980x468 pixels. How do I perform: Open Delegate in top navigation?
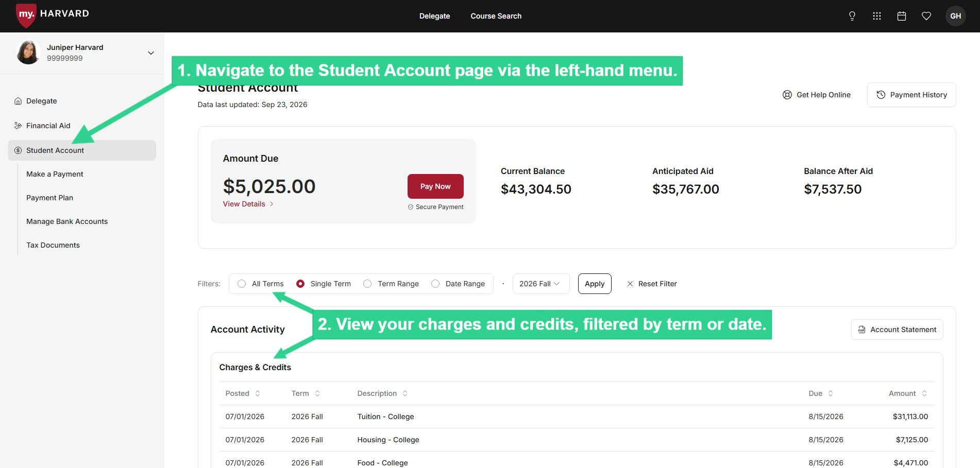click(434, 16)
